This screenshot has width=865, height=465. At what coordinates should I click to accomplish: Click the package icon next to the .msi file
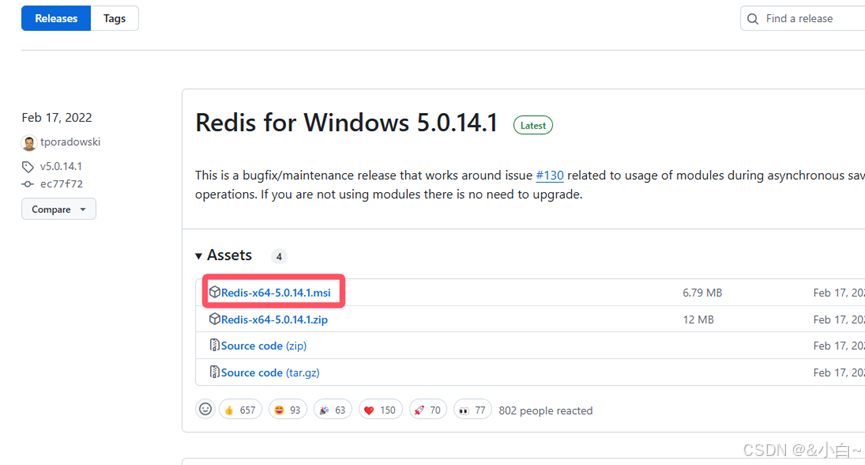click(x=215, y=292)
